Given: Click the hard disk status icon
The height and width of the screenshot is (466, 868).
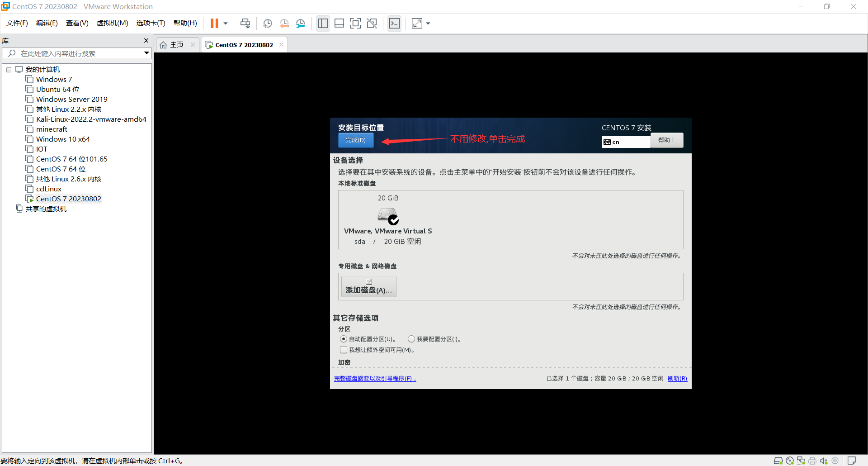Looking at the screenshot, I should (x=778, y=461).
